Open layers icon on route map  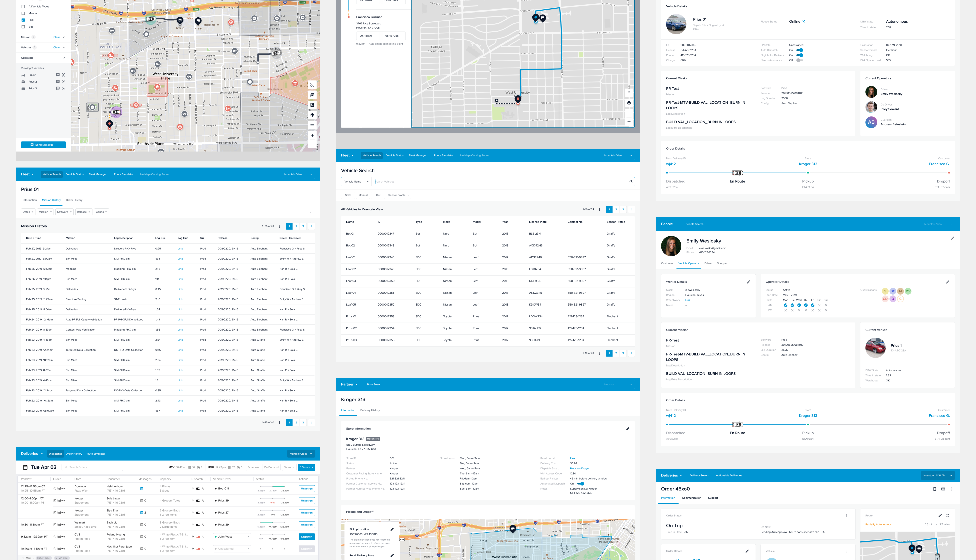629,103
